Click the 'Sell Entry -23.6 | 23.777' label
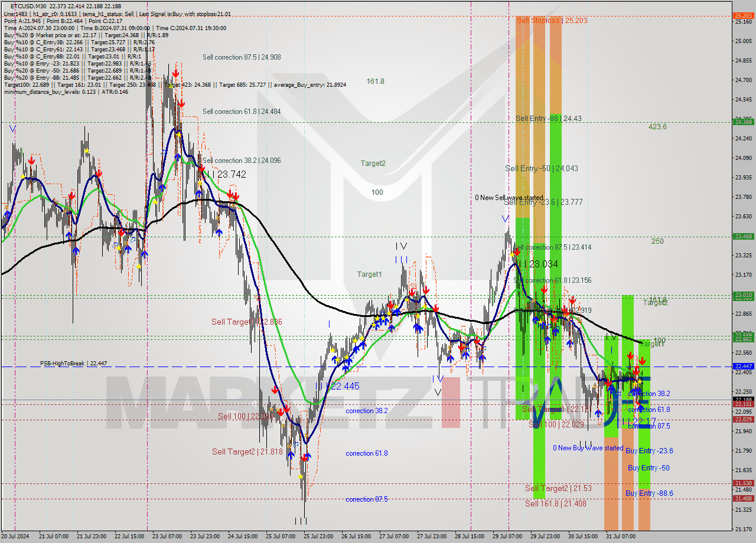Screen dimensions: 756x543 (x=543, y=202)
